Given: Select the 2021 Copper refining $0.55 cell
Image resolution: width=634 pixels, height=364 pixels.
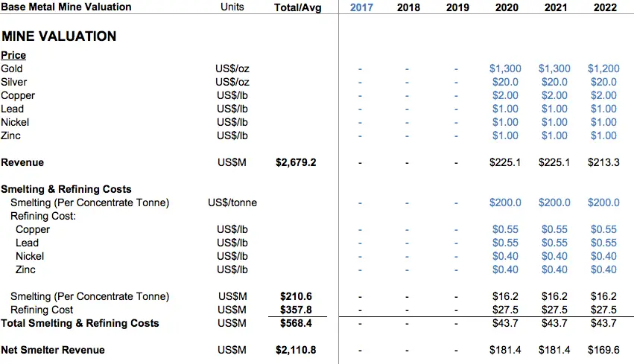Looking at the screenshot, I should (554, 229).
